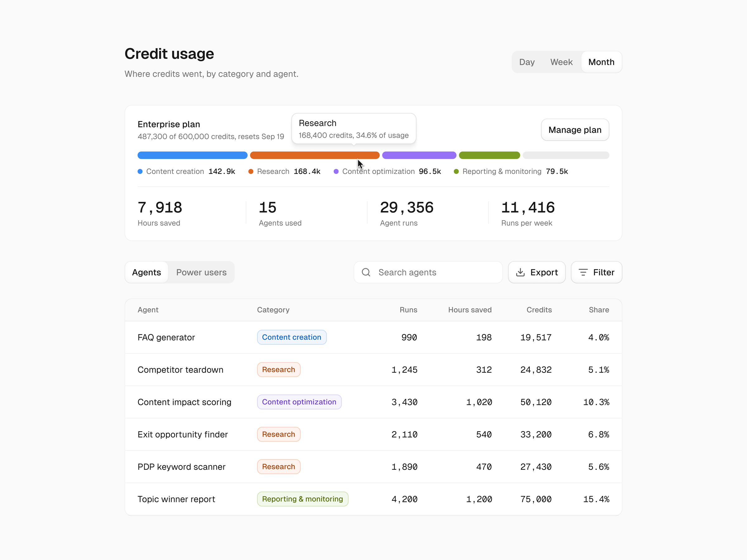Open the Topic winner report agent
Viewport: 747px width, 560px height.
pos(176,499)
